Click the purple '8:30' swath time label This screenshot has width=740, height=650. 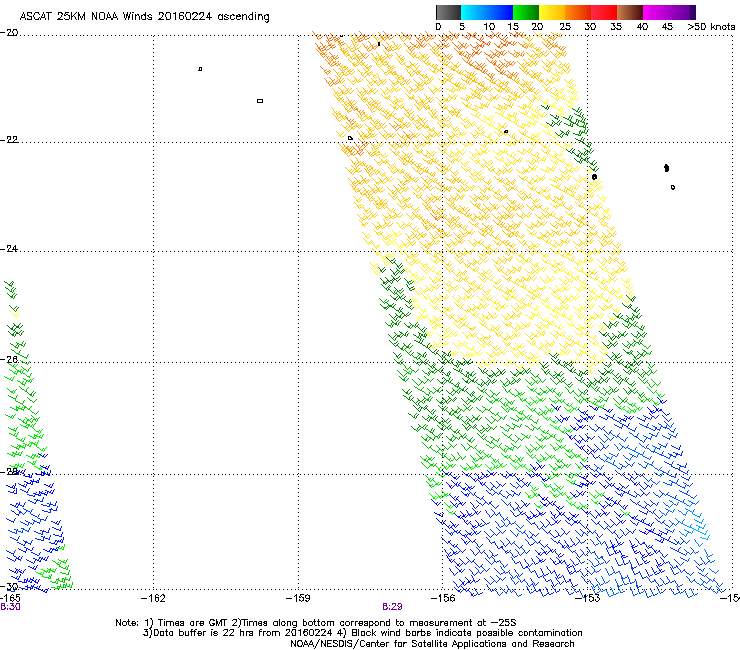tap(10, 607)
